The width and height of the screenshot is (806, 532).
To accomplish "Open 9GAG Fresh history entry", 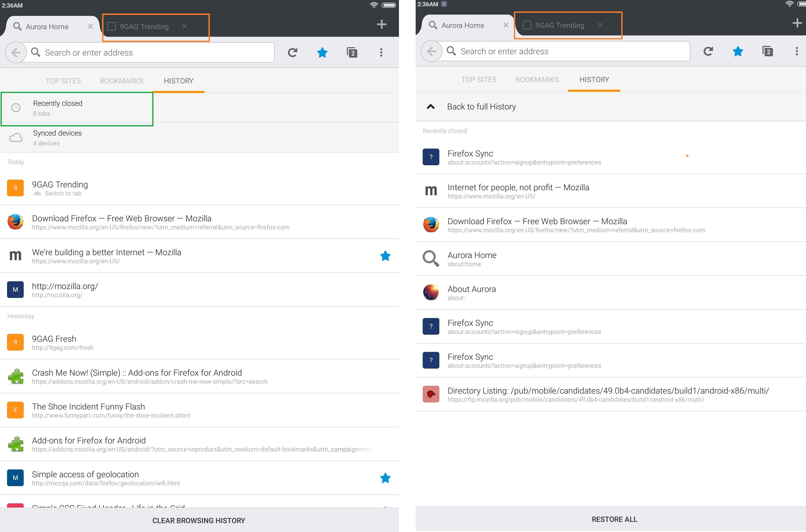I will coord(199,342).
